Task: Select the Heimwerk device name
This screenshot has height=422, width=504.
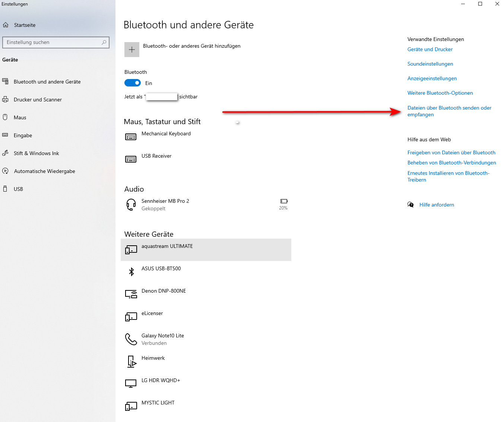Action: pyautogui.click(x=153, y=358)
